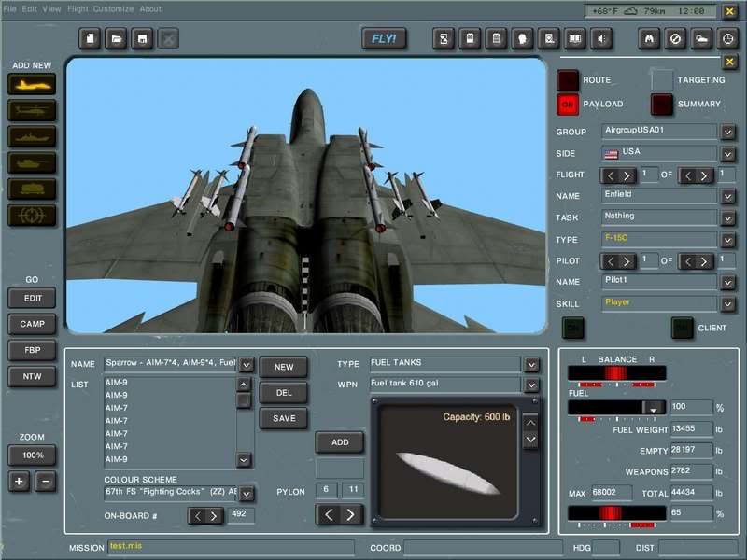Open the SKILL dropdown showing Player

click(x=728, y=301)
